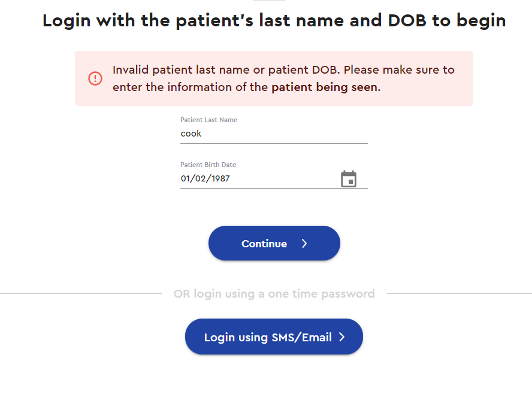The image size is (532, 394).
Task: Click the "Patient Last Name" label
Action: tap(208, 120)
